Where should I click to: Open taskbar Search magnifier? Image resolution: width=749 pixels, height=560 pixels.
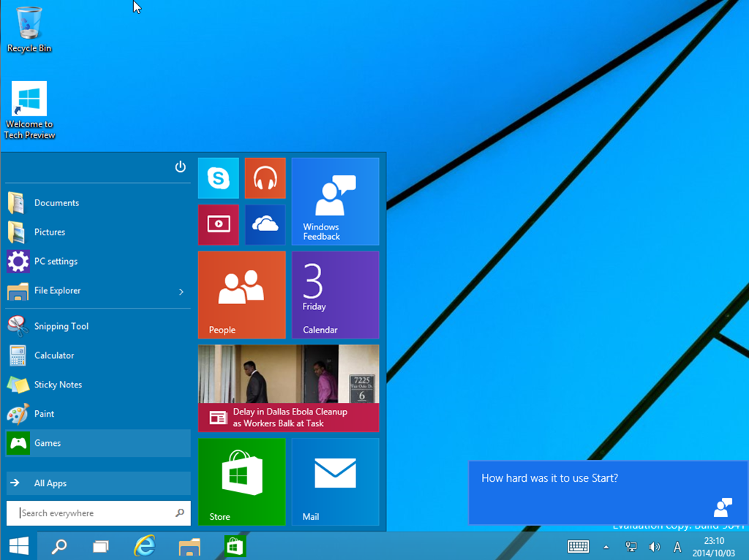point(59,545)
